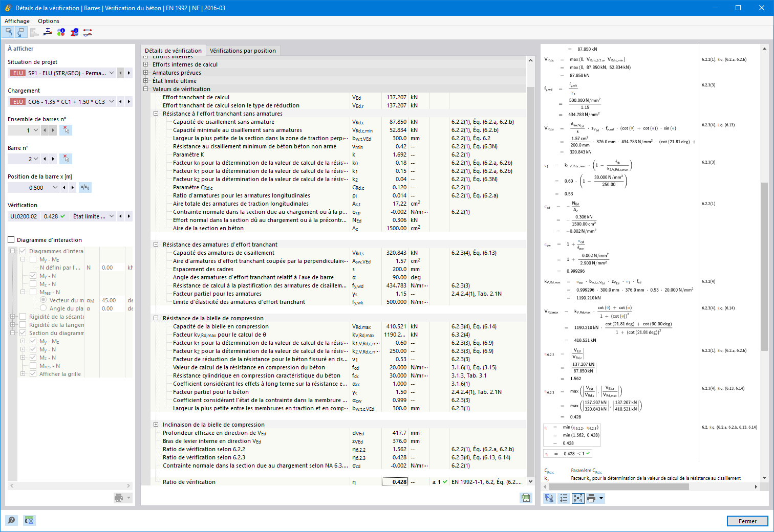Viewport: 774px width, 532px height.
Task: Click the pick-in-model cursor icon for Barre n°
Action: click(66, 159)
